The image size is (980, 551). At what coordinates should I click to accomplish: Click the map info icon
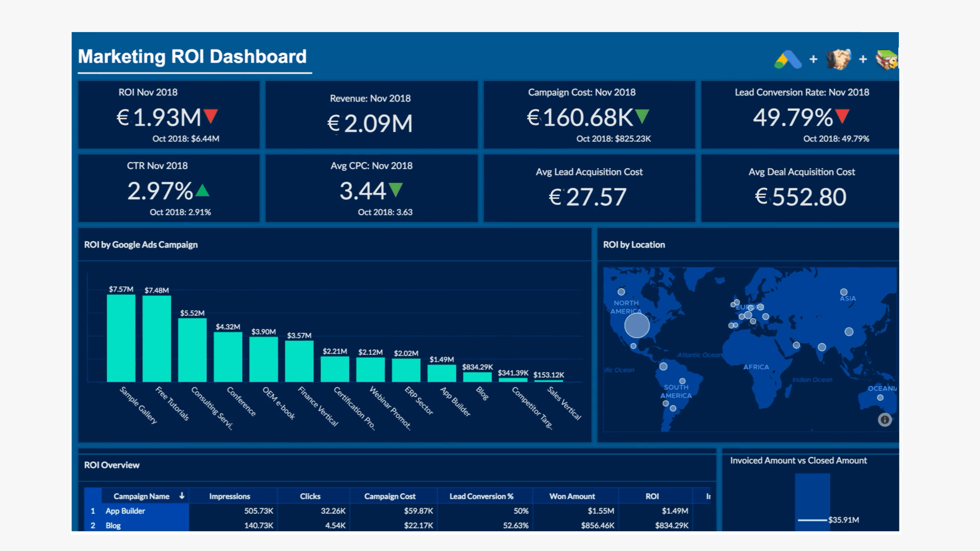pyautogui.click(x=885, y=420)
